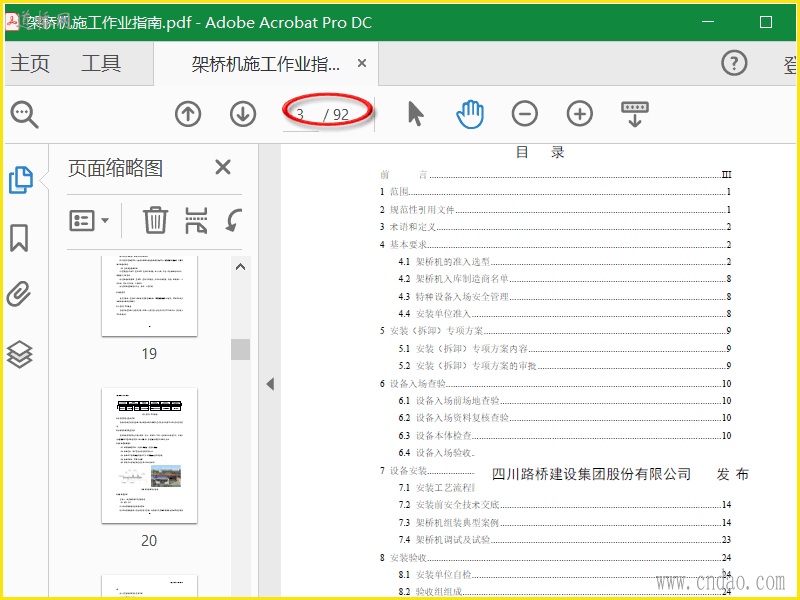Open the bookmarks panel icon

[x=19, y=238]
